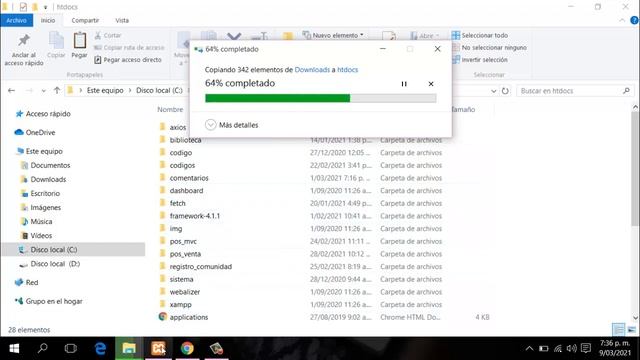Switch to large icons view layout
Screen dimensions: 640x360
(x=631, y=329)
